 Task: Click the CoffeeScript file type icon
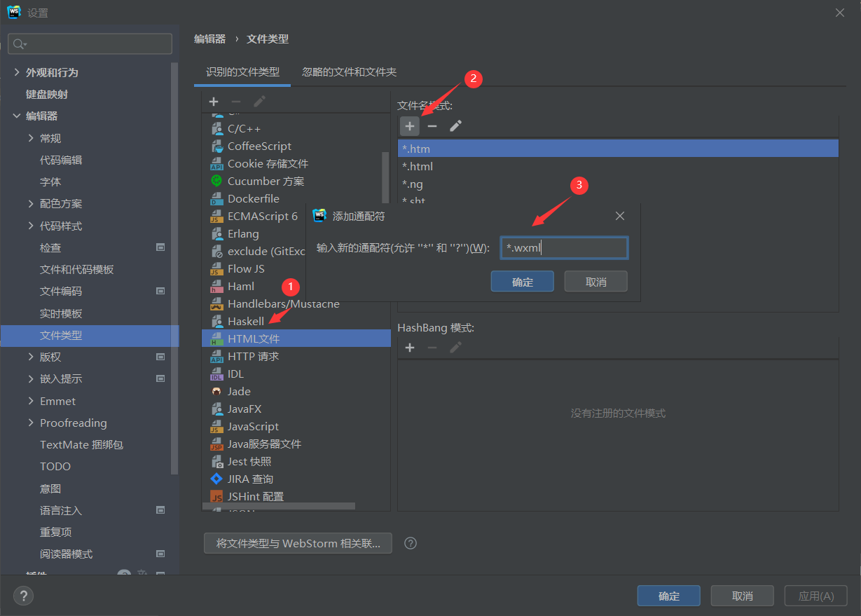pos(216,146)
